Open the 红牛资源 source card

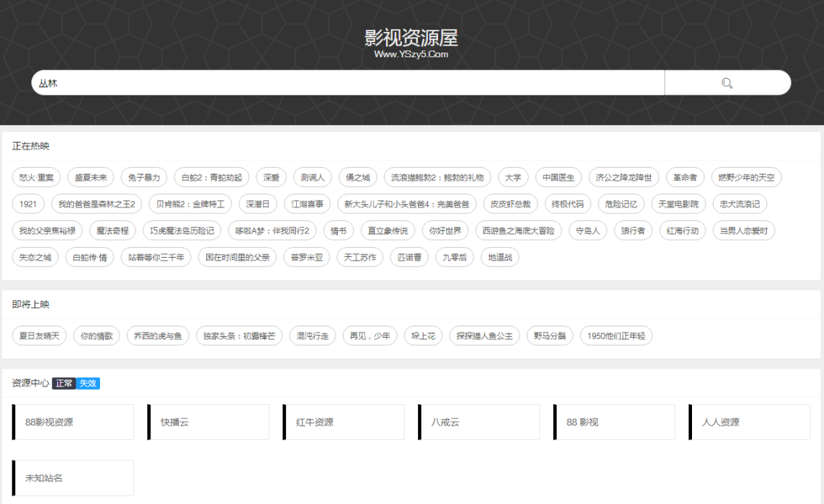point(343,422)
